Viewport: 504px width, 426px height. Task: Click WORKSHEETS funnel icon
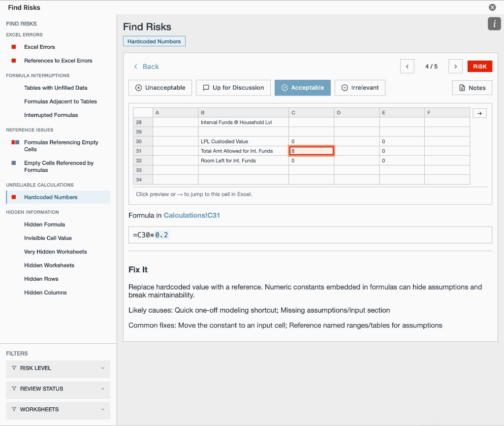(x=14, y=409)
